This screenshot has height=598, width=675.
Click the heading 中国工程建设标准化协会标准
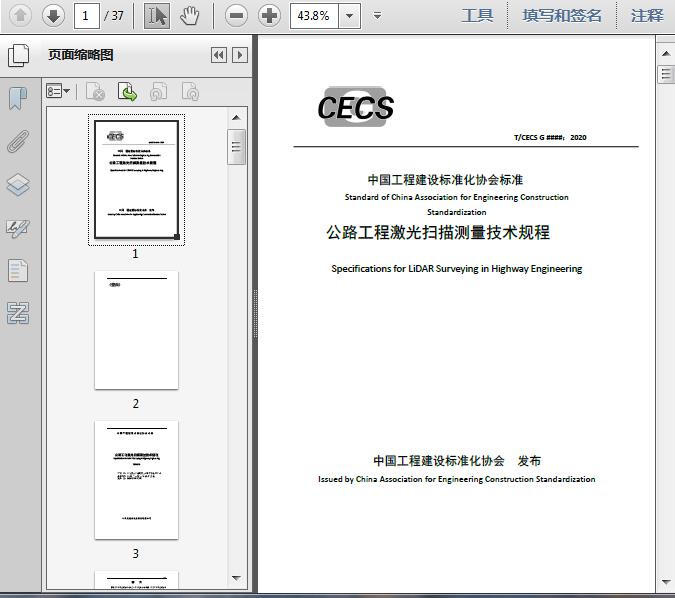coord(445,180)
